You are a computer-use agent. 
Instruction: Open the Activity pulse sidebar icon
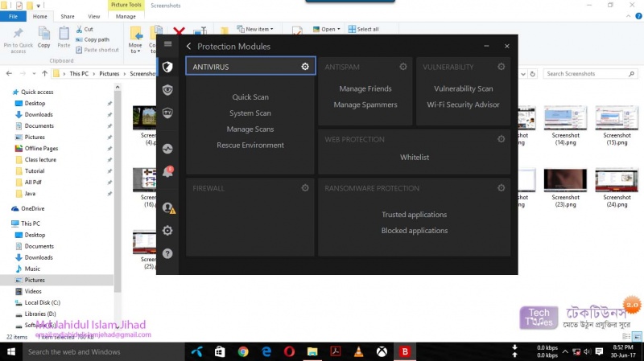167,149
